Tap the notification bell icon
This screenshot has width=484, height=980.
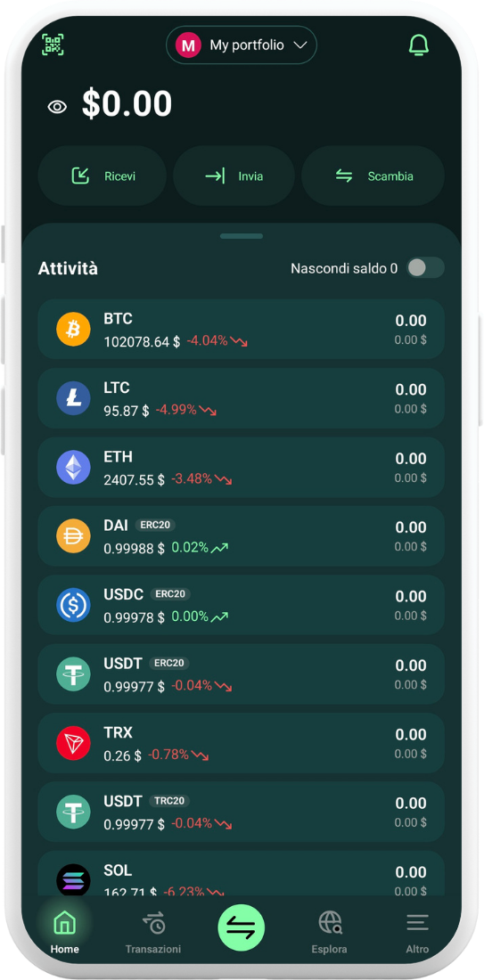pyautogui.click(x=418, y=45)
